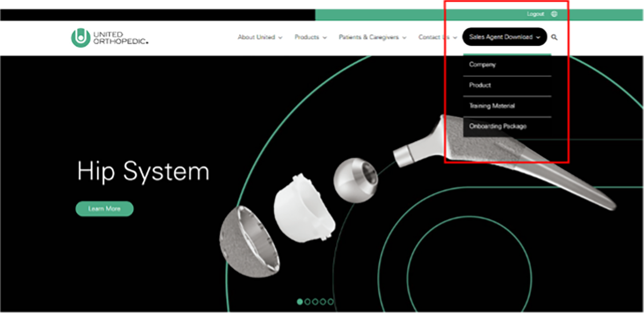644x317 pixels.
Task: Select Company from dropdown list
Action: point(507,65)
